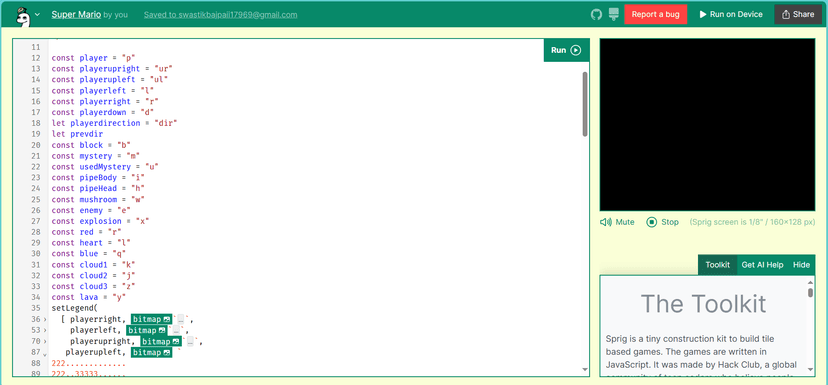Click Report a bug button
The image size is (828, 385).
[x=655, y=14]
